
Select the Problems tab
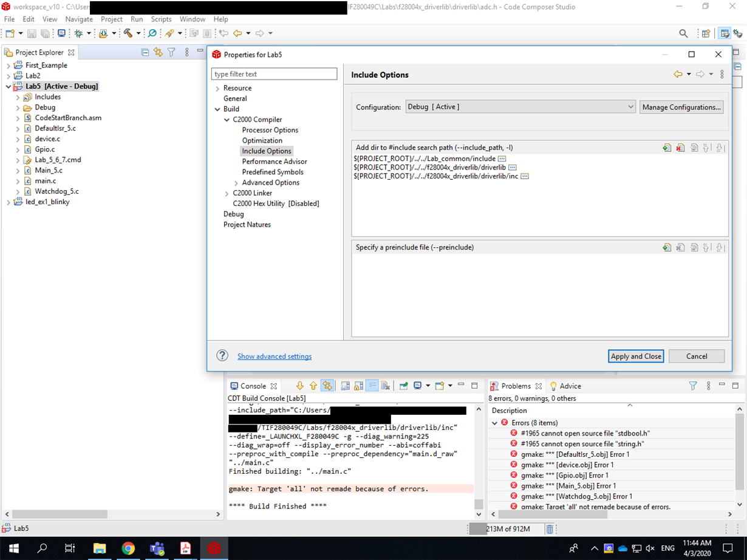tap(516, 386)
